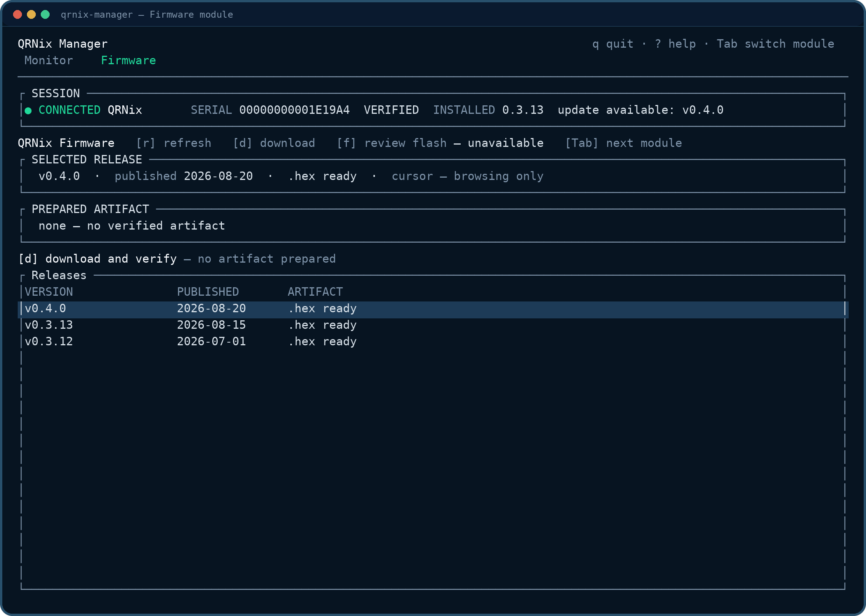866x616 pixels.
Task: Switch to the Monitor tab
Action: [49, 60]
